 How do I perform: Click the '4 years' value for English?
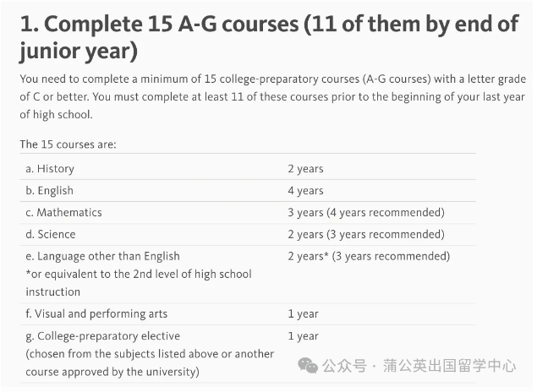tap(305, 191)
